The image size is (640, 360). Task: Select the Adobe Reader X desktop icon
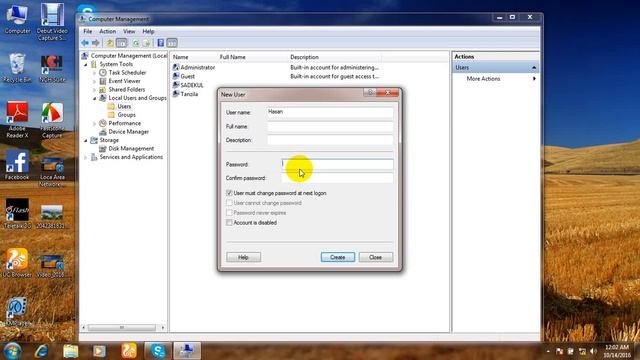tap(17, 120)
